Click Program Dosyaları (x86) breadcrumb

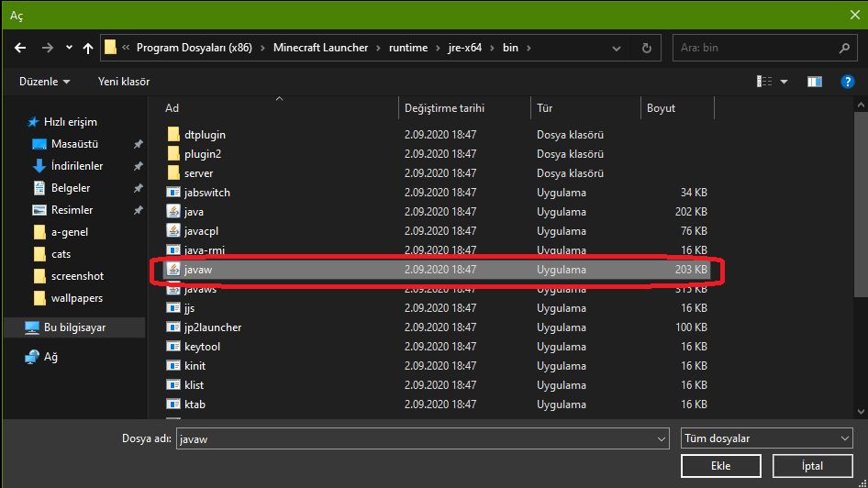pyautogui.click(x=195, y=48)
